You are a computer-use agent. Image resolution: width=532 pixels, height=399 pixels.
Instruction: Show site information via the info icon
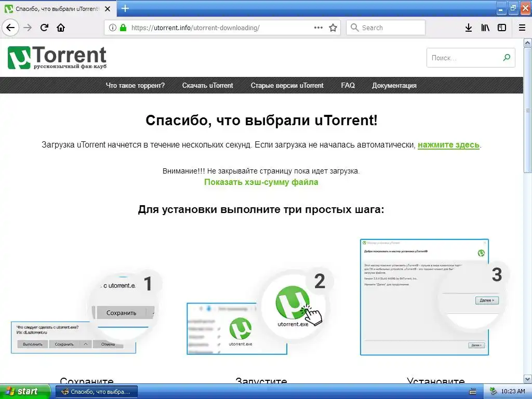point(112,28)
